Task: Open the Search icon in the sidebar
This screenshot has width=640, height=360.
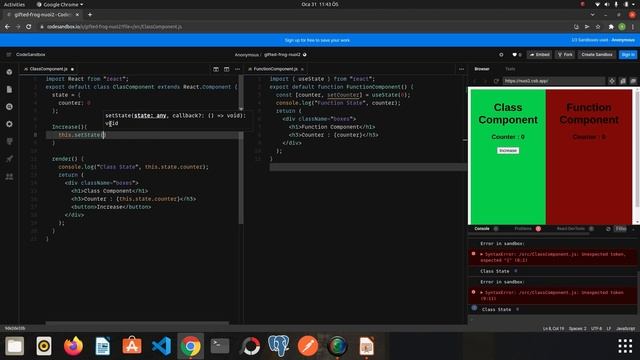Action: click(x=9, y=107)
